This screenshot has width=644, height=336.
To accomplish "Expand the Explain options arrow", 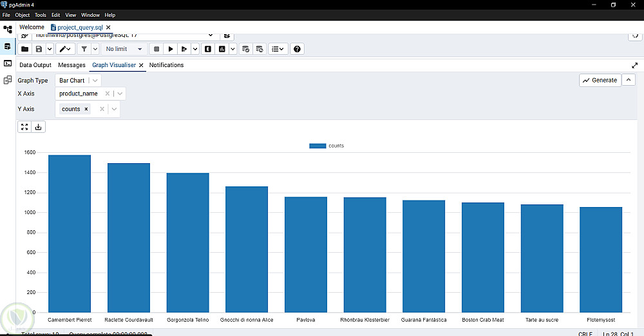I will [x=233, y=49].
